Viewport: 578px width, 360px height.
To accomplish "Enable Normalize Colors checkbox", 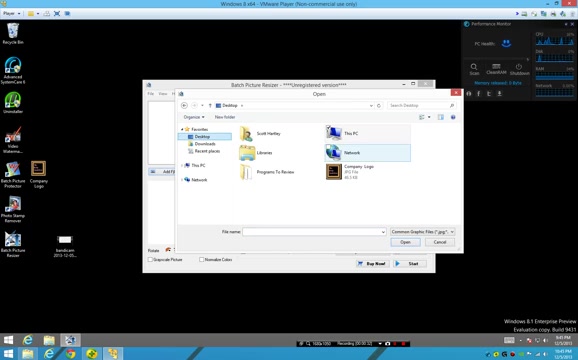I will coord(202,259).
